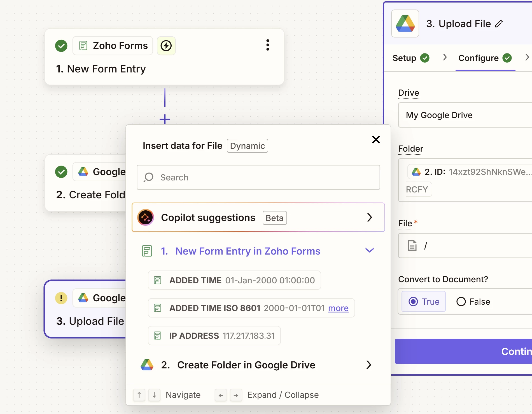
Task: Open the three-dot menu on step 1
Action: pyautogui.click(x=268, y=45)
